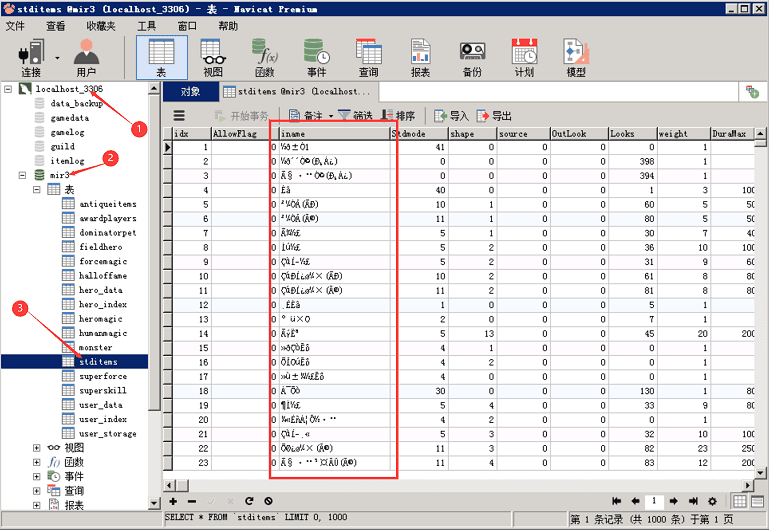Image resolution: width=769 pixels, height=530 pixels.
Task: Open the 查询 (Query) toolbar icon
Action: pos(368,57)
